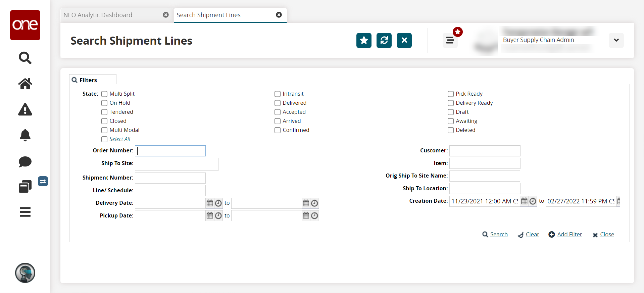644x293 pixels.
Task: Switch to NEO Analytic Dashboard tab
Action: click(x=98, y=15)
